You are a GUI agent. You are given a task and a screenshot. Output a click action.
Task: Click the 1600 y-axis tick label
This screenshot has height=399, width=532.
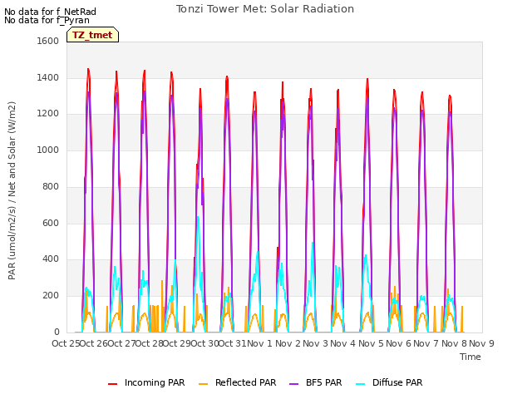[x=48, y=41]
